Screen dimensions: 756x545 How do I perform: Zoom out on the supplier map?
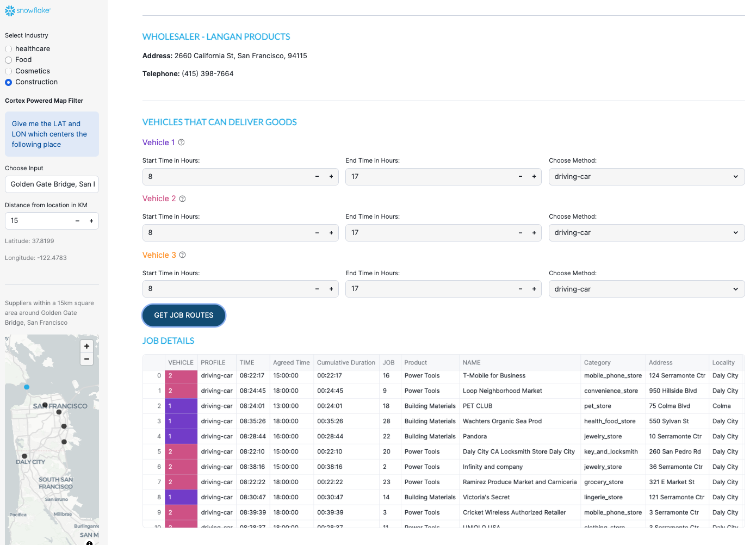pyautogui.click(x=86, y=359)
